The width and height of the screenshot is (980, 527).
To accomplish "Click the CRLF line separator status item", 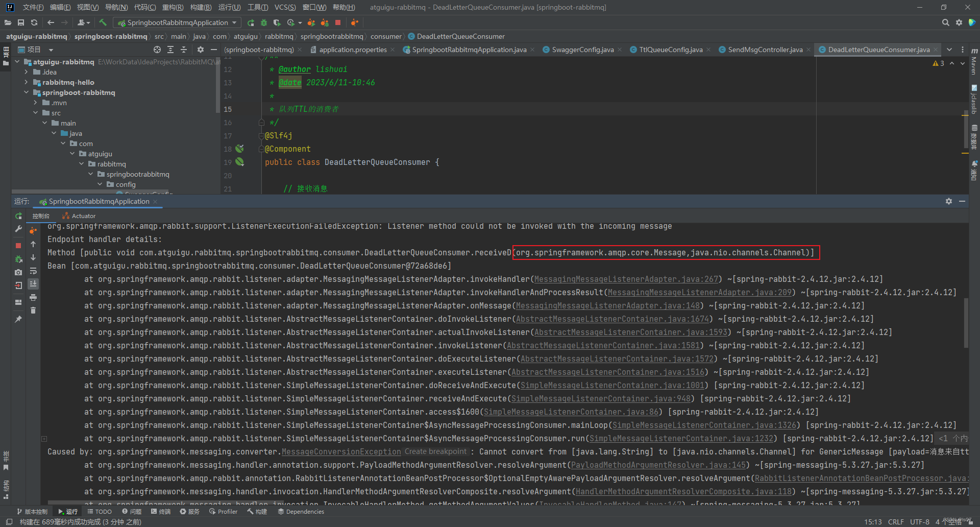I will point(896,522).
